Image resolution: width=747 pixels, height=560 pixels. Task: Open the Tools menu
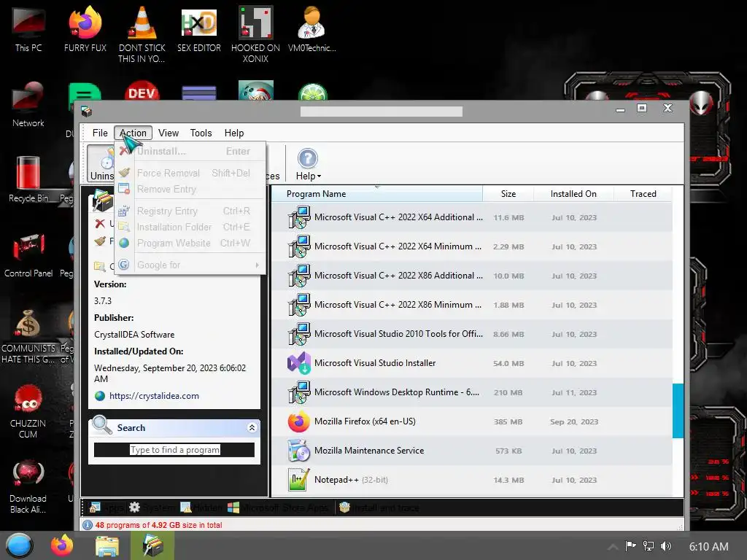pos(201,133)
